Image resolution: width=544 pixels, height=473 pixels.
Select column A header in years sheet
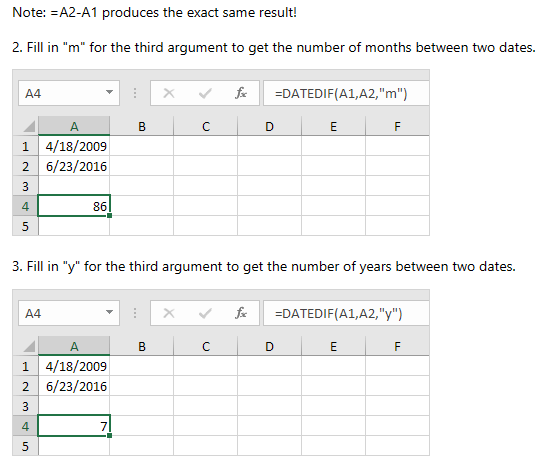(x=74, y=346)
